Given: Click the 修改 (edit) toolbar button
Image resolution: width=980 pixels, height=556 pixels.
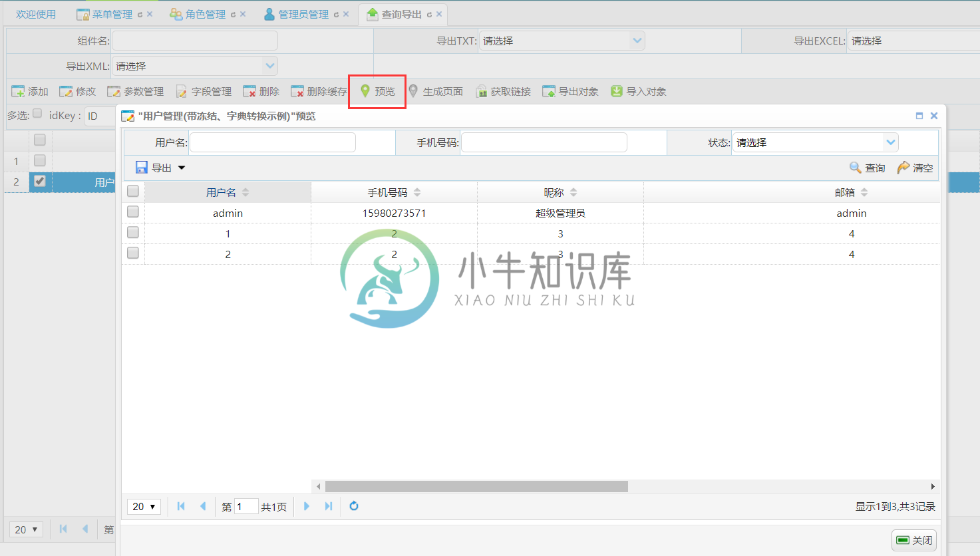Looking at the screenshot, I should pos(77,92).
